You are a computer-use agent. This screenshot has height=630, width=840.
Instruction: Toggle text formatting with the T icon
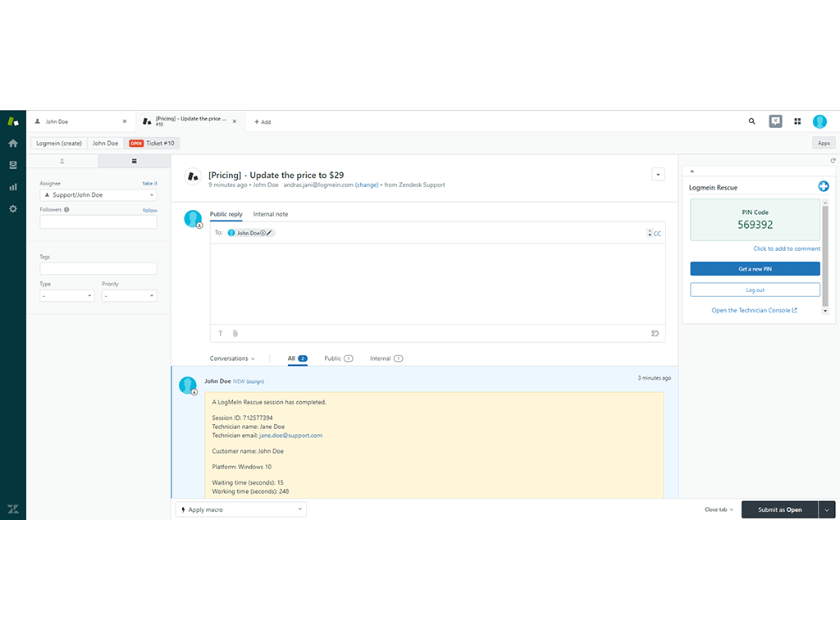point(220,333)
